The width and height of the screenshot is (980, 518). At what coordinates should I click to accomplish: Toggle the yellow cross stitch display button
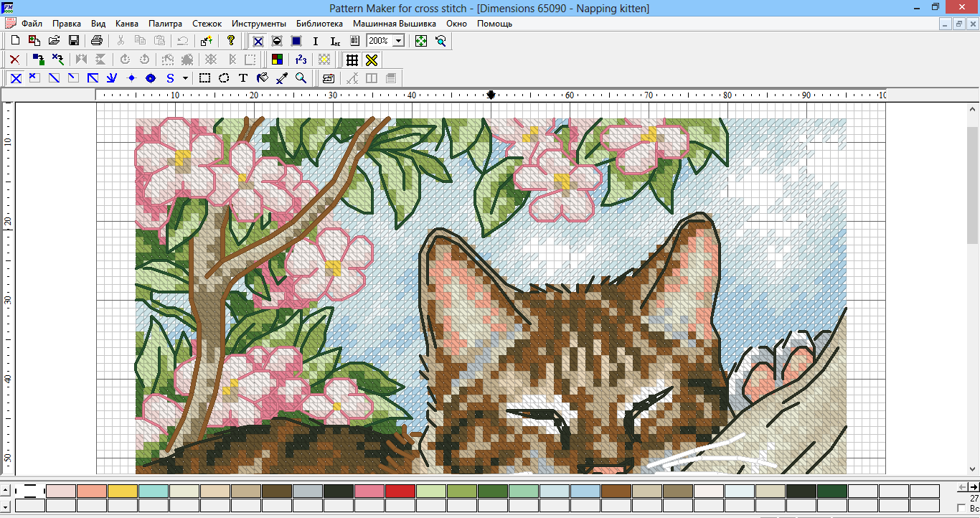371,60
